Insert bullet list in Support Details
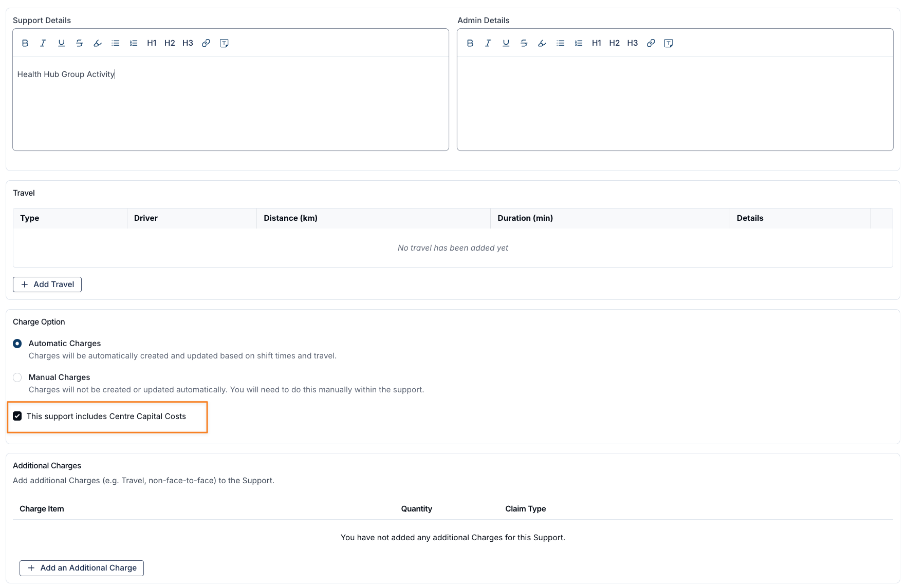 coord(116,43)
